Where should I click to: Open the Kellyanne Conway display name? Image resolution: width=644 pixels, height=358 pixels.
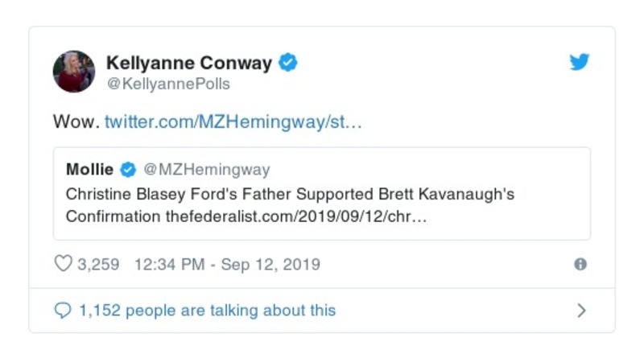pos(190,62)
